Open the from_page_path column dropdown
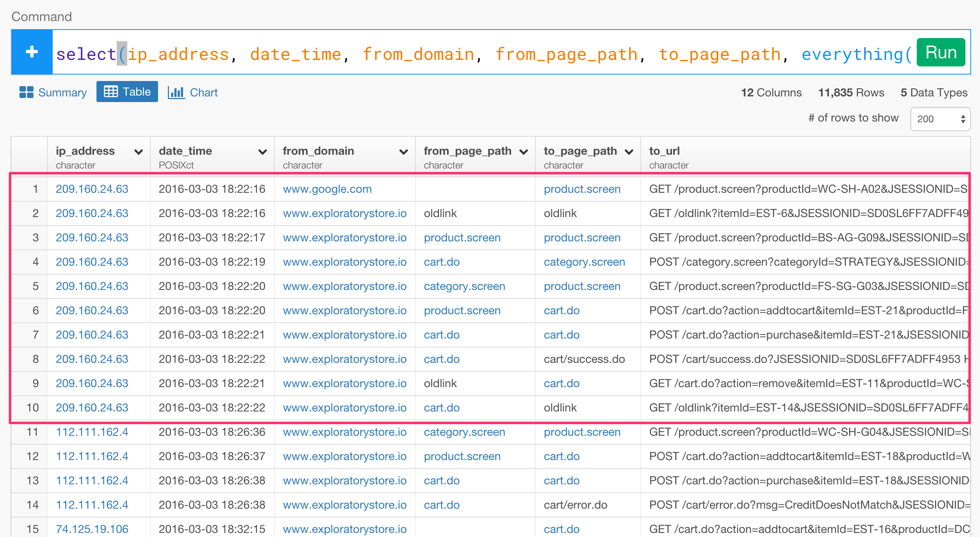This screenshot has height=537, width=980. (x=524, y=152)
